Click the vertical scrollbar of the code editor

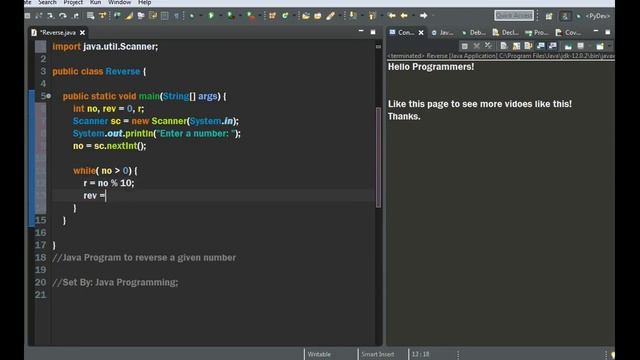coord(378,157)
